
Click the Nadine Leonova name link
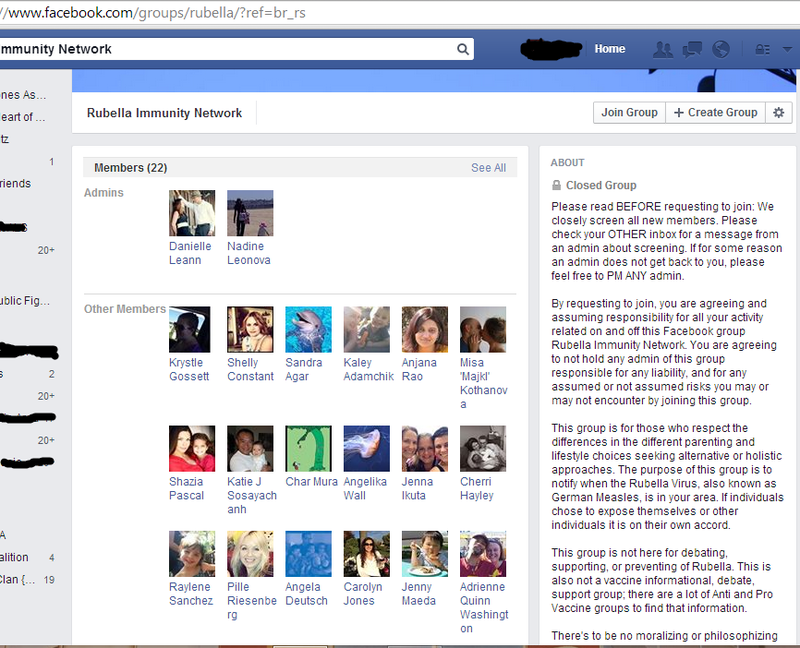248,253
